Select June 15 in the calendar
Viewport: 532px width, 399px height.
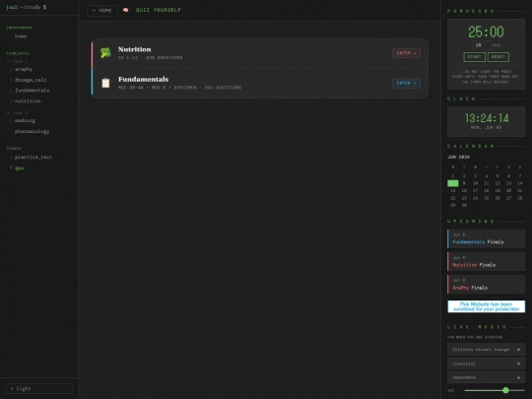(453, 191)
